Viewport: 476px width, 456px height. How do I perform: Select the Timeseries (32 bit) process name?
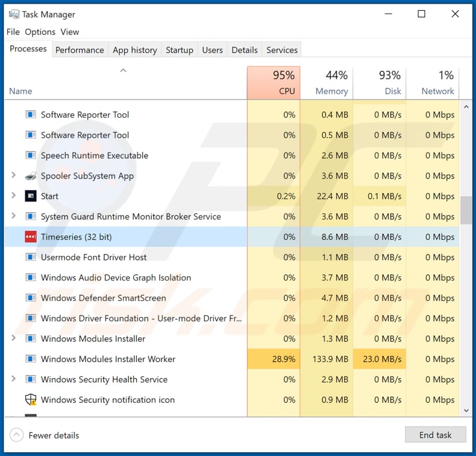click(76, 236)
